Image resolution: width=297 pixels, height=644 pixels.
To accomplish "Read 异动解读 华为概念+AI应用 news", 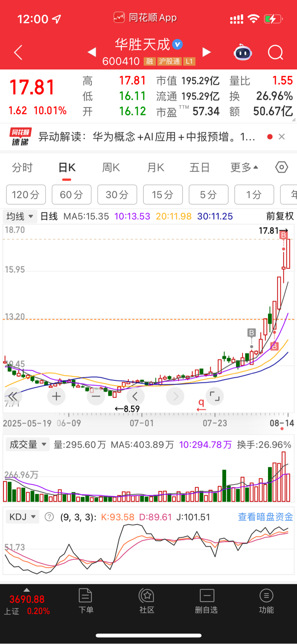I will (147, 137).
